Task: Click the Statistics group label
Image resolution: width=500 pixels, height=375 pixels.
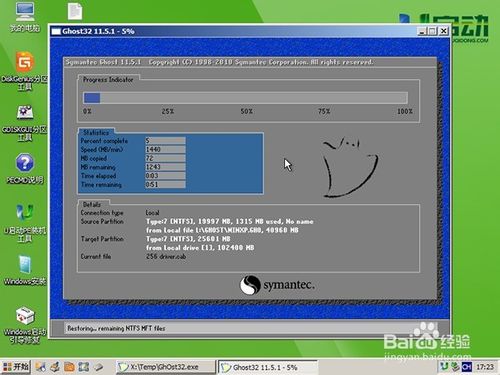Action: click(x=96, y=132)
